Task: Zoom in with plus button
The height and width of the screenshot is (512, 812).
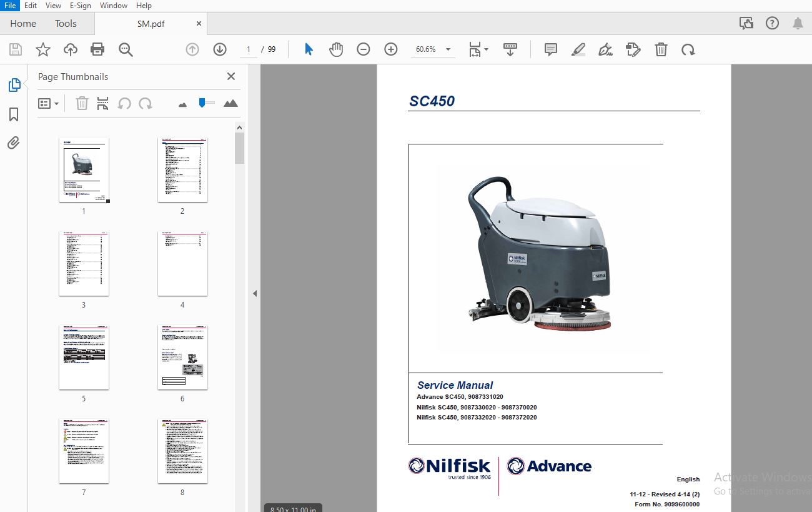Action: click(391, 49)
